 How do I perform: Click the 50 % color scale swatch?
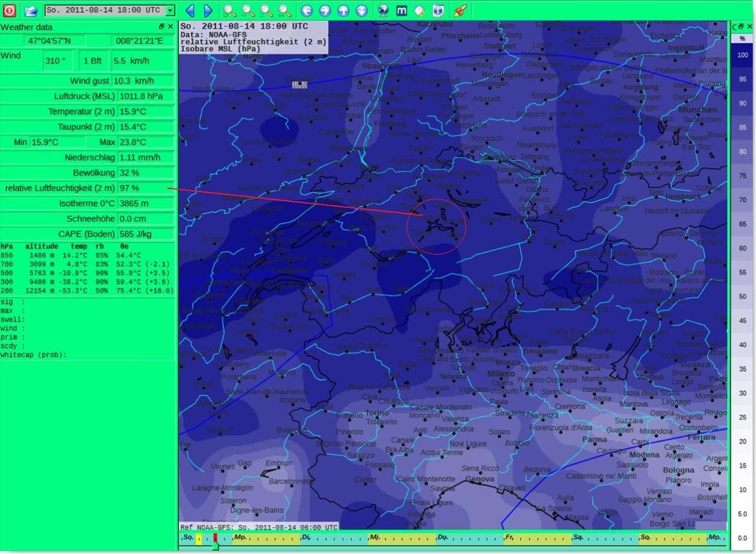pos(742,296)
